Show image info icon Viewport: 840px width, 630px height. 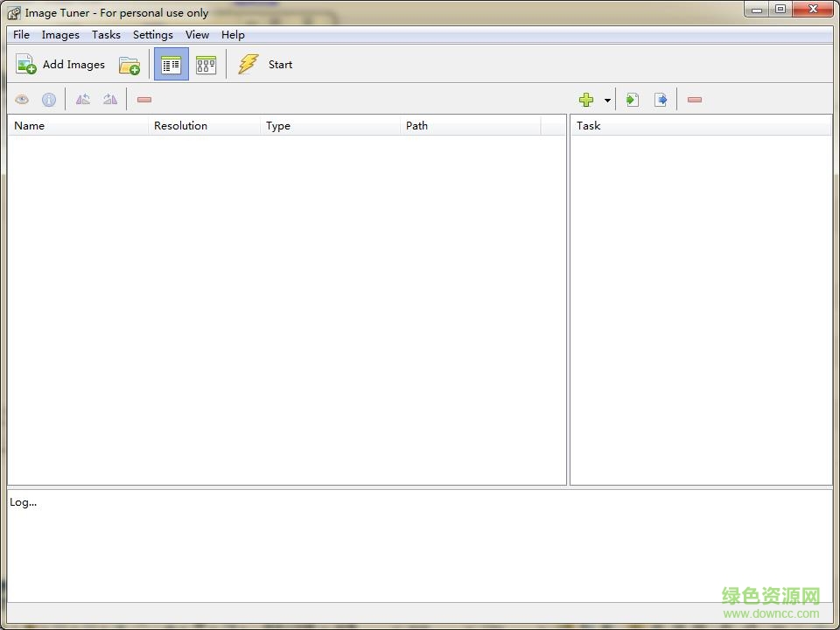click(49, 100)
